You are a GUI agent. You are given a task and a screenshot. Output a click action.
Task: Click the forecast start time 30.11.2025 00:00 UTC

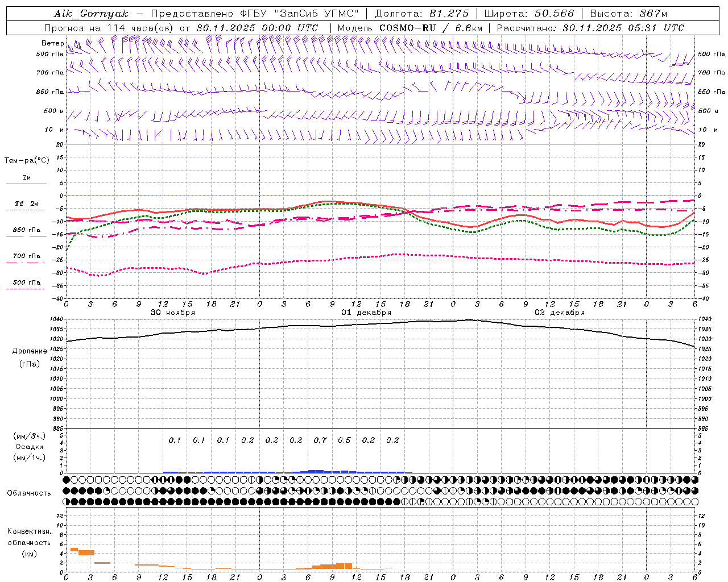pos(257,28)
